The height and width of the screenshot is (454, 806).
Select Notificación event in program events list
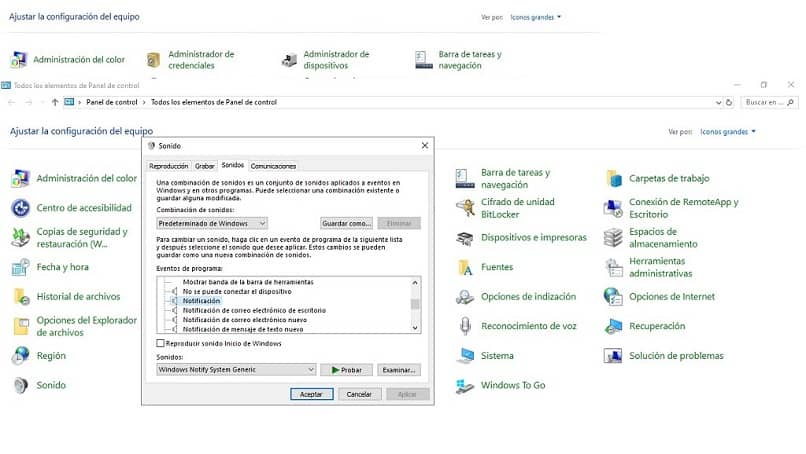coord(202,301)
